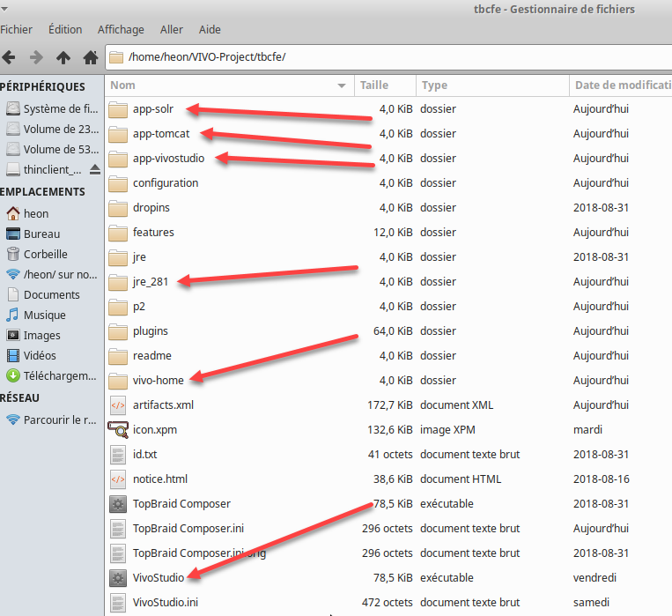Select the configuration folder icon
The width and height of the screenshot is (672, 616).
pos(118,183)
